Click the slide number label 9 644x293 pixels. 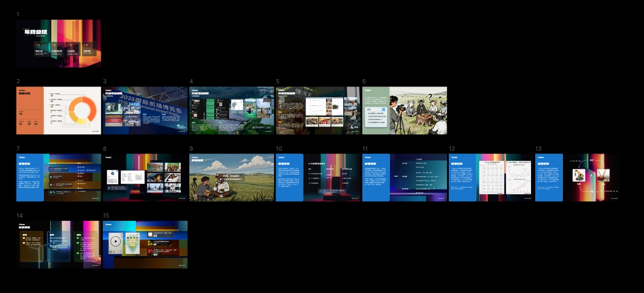[x=191, y=149]
